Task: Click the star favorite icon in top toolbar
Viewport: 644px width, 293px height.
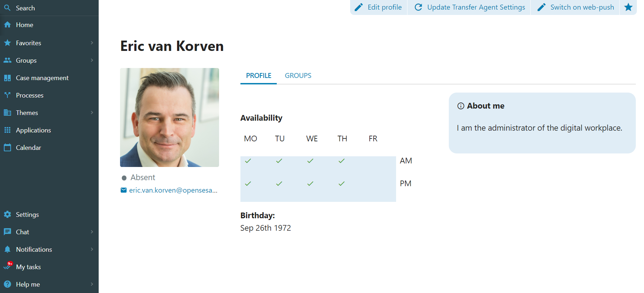Action: point(628,7)
